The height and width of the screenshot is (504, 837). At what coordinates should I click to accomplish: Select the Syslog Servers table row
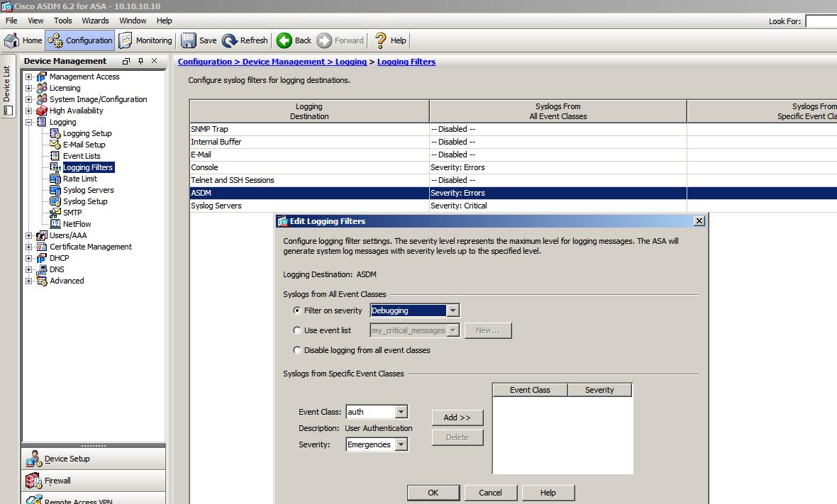[x=513, y=206]
